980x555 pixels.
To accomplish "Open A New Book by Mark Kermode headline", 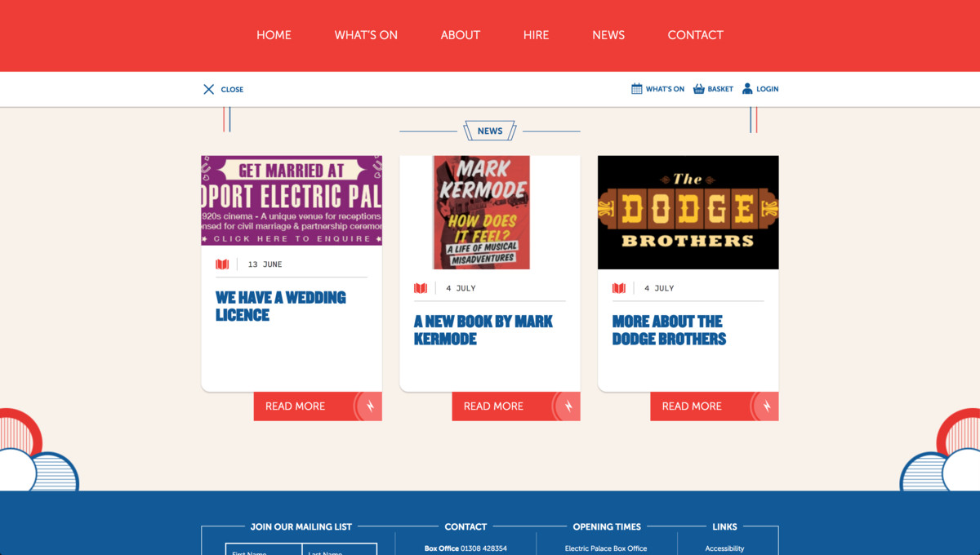I will tap(483, 330).
